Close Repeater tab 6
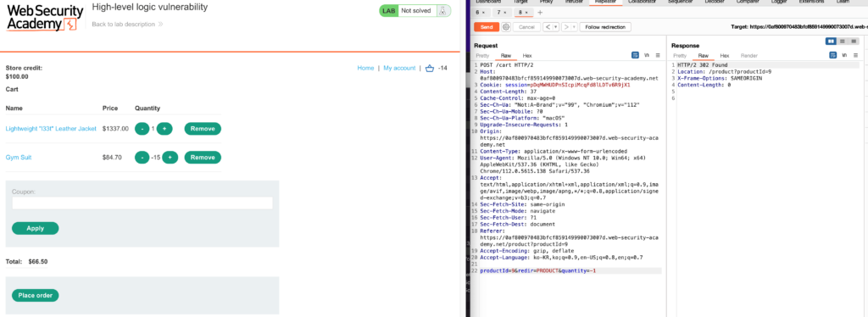 [484, 12]
